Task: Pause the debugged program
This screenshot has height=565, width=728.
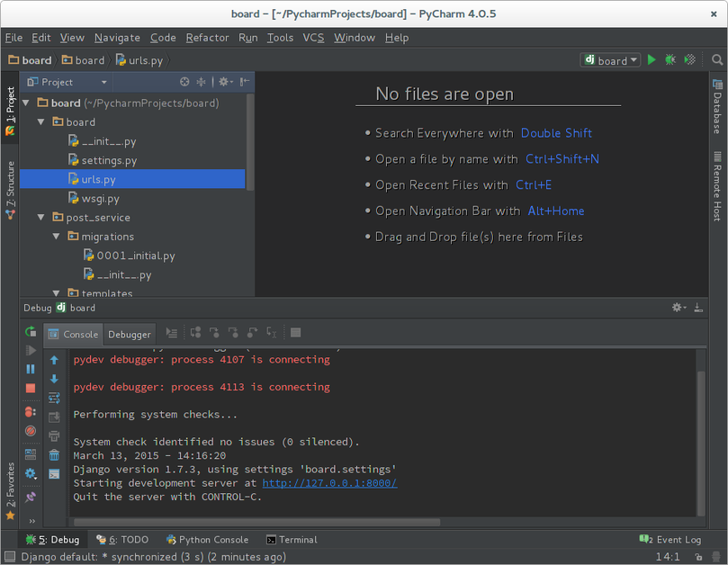Action: tap(31, 369)
